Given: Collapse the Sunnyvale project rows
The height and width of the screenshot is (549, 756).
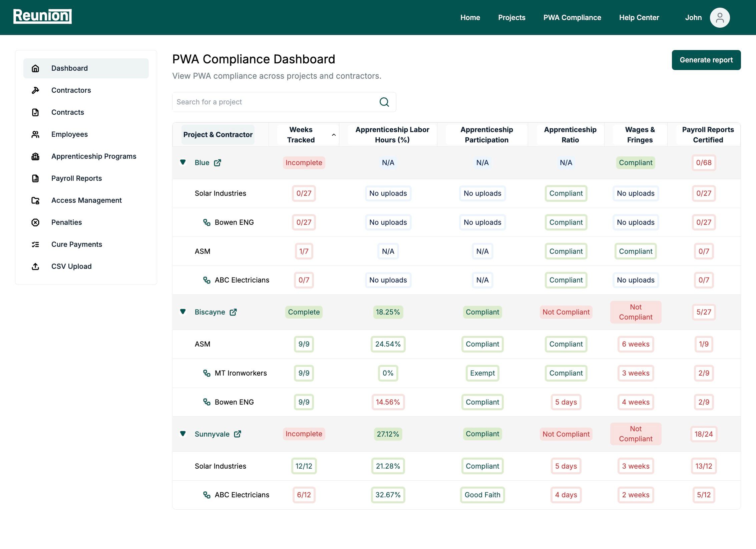Looking at the screenshot, I should [x=183, y=434].
